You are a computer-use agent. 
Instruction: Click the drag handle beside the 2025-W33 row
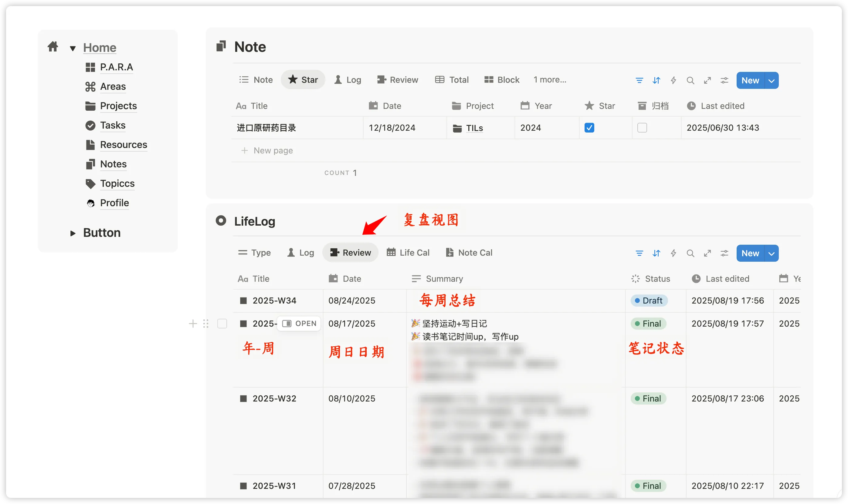click(206, 324)
